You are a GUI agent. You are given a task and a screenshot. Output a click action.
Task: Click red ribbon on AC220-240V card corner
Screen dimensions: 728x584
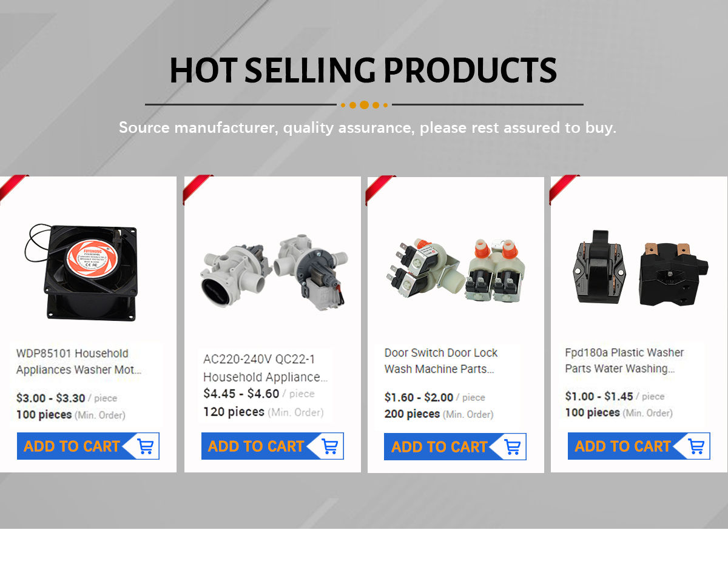[197, 188]
